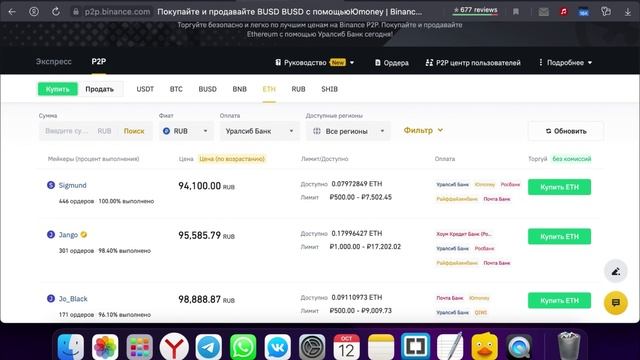
Task: Open the Все регионы dropdown
Action: click(348, 131)
